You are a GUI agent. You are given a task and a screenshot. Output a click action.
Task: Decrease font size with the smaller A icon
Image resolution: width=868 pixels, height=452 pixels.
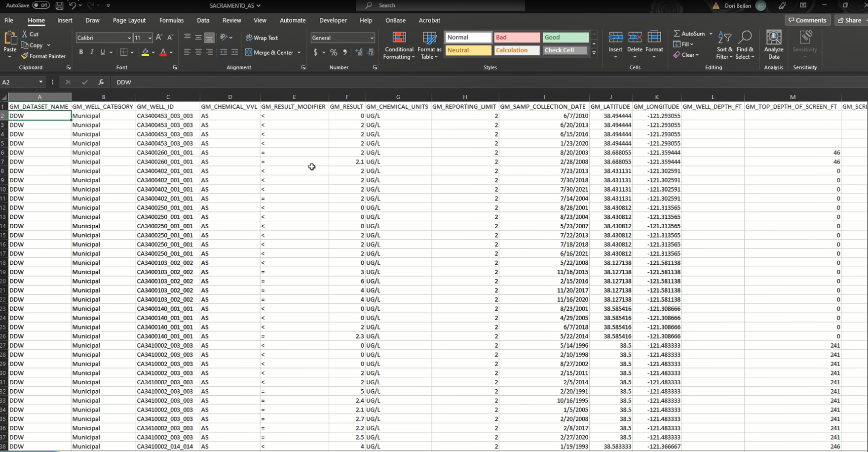pos(170,38)
